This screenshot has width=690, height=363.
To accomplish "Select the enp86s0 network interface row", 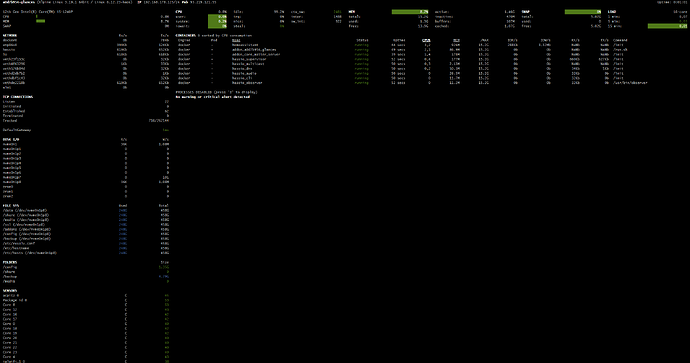I will click(x=86, y=45).
